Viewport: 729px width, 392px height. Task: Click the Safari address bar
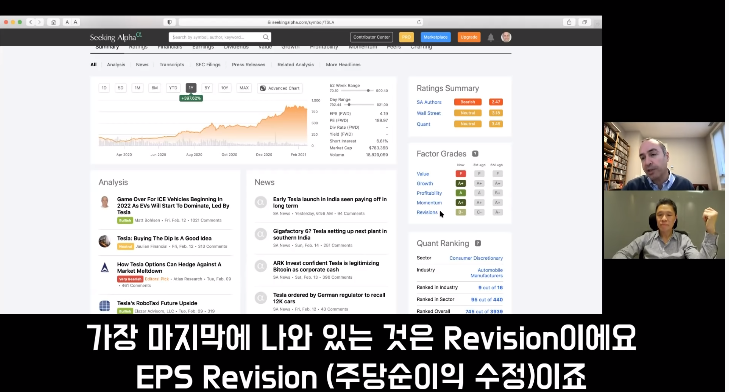point(301,22)
